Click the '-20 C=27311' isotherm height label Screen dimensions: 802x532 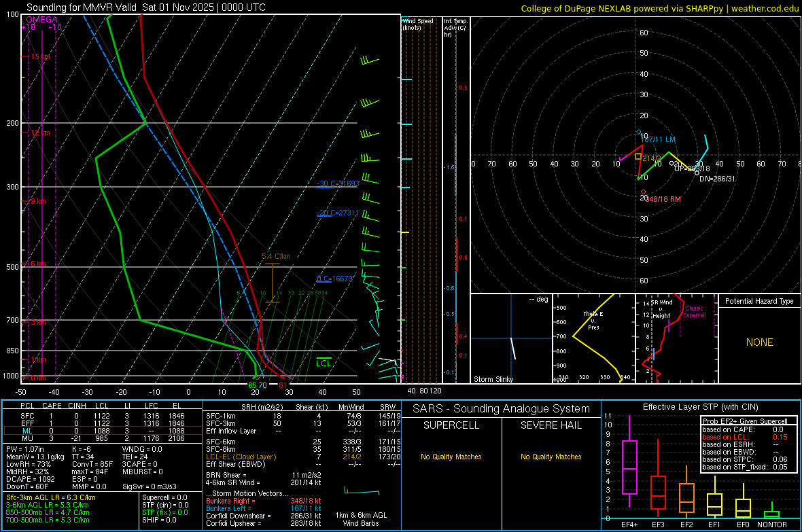tap(338, 212)
